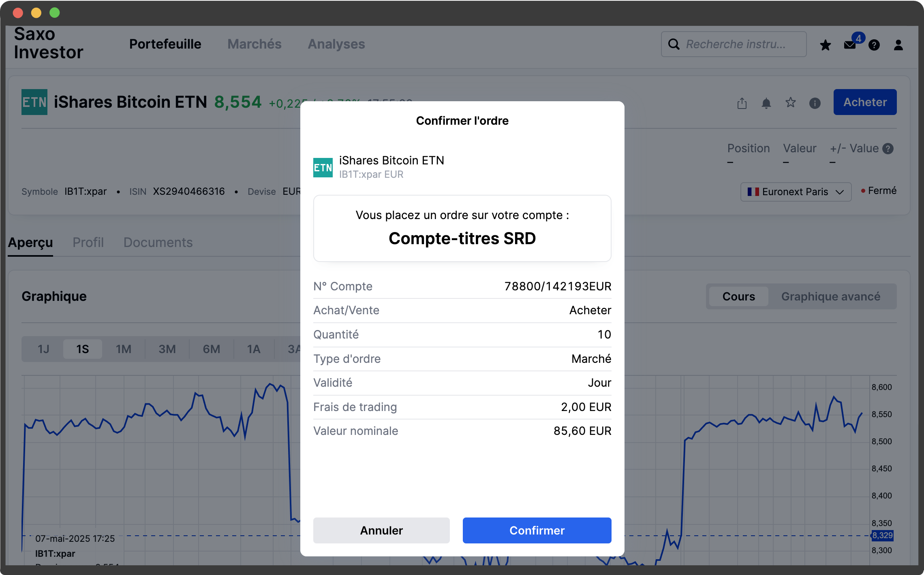This screenshot has height=575, width=924.
Task: Click the +/- Value help tooltip icon
Action: point(888,149)
